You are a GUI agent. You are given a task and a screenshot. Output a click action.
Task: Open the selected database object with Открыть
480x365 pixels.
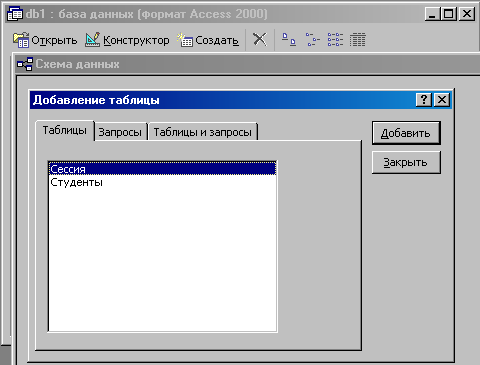point(45,40)
